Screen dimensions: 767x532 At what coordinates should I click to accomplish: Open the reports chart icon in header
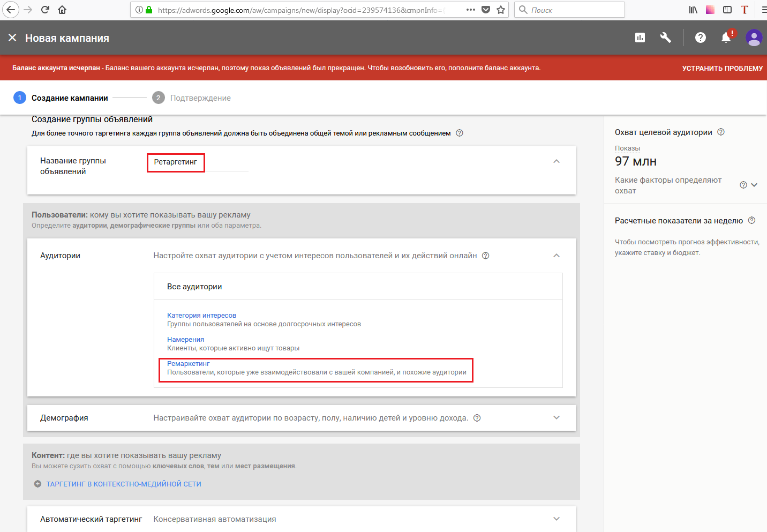coord(640,38)
